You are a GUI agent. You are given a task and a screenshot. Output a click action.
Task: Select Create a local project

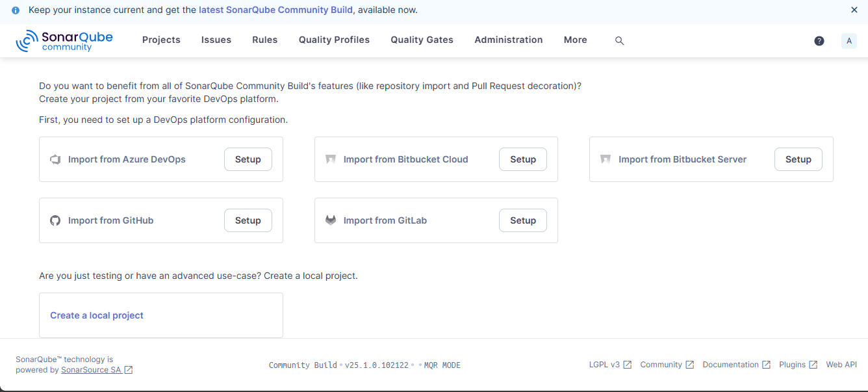97,315
